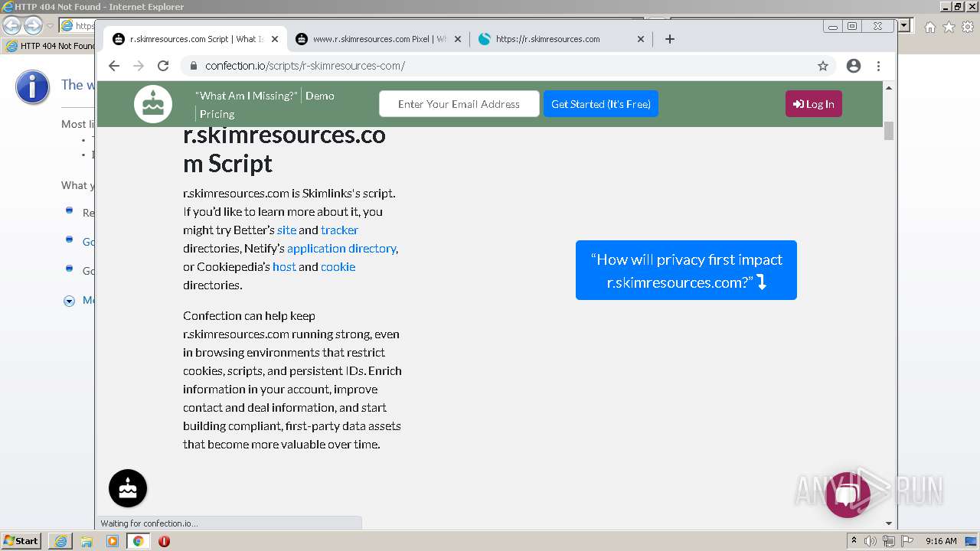Reload the confection.io page

click(163, 66)
